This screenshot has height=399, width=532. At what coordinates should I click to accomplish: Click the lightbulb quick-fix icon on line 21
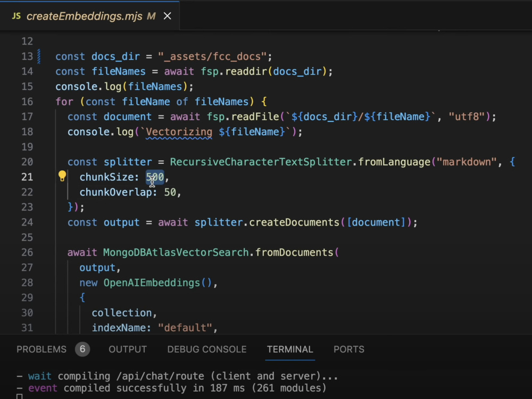pyautogui.click(x=62, y=176)
